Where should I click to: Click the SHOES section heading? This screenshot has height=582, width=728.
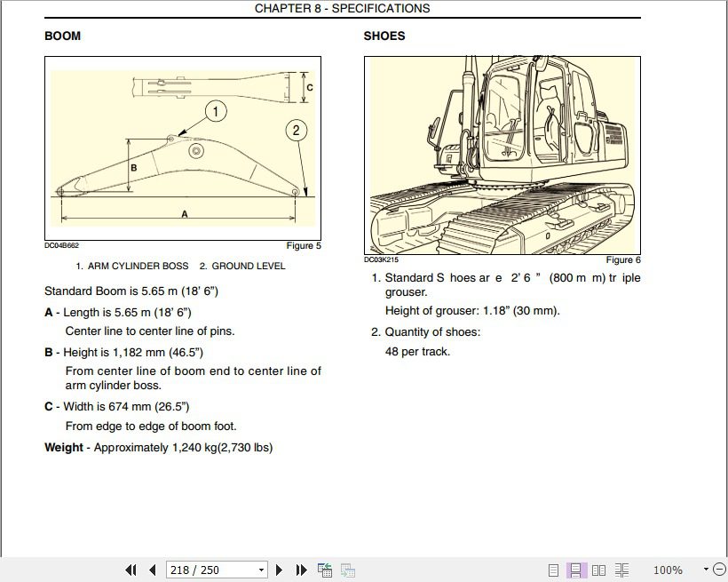click(384, 36)
